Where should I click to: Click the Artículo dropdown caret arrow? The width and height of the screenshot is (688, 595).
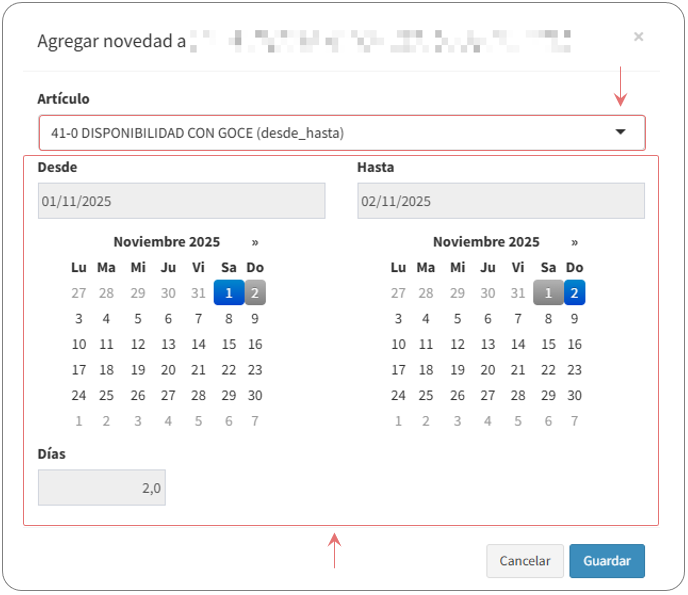click(620, 132)
